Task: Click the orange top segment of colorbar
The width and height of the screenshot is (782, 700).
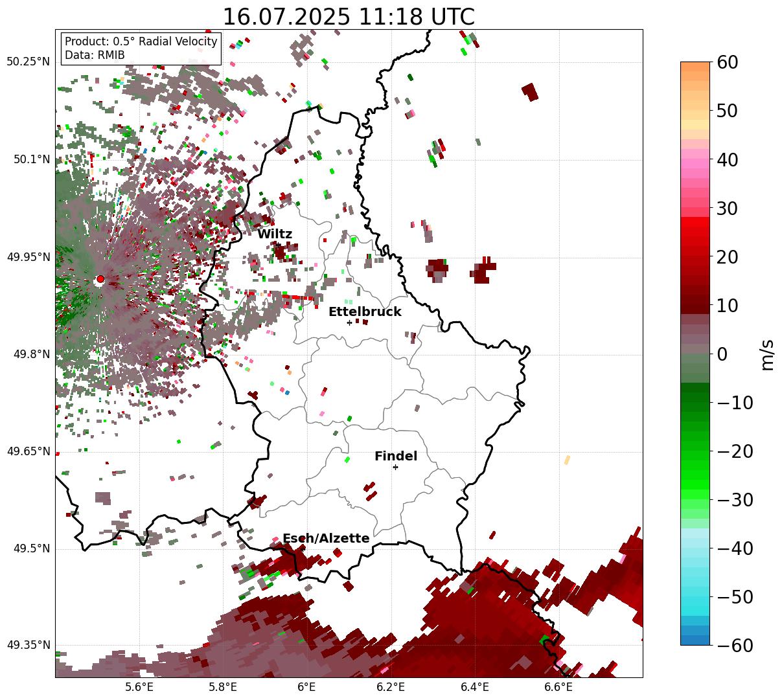Action: (695, 67)
